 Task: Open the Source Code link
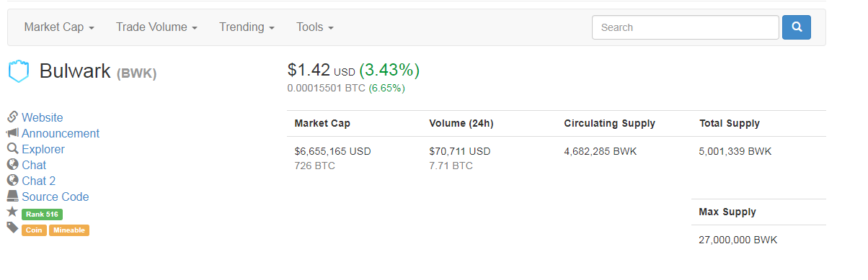coord(56,197)
